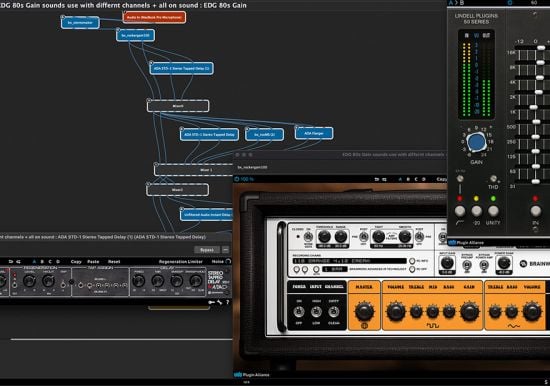Open the wrench settings icon on delay plugin
The width and height of the screenshot is (550, 386).
pyautogui.click(x=220, y=302)
